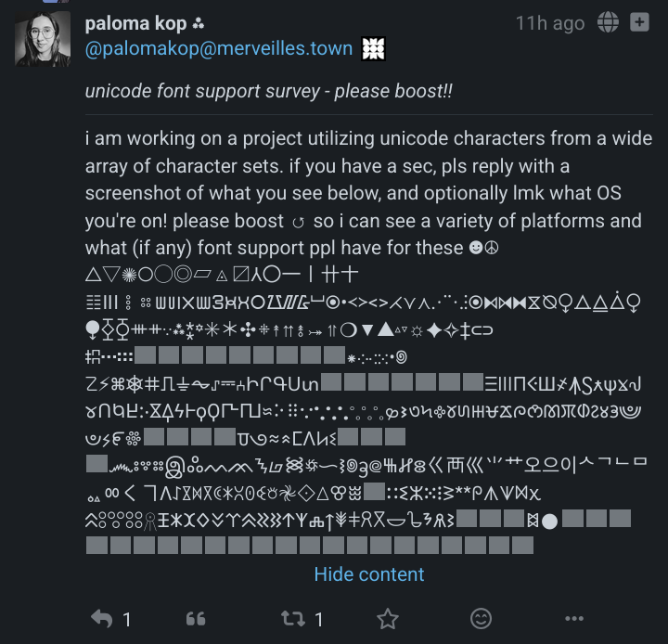
Task: Click the merveilles.town instance badge icon
Action: (x=373, y=49)
